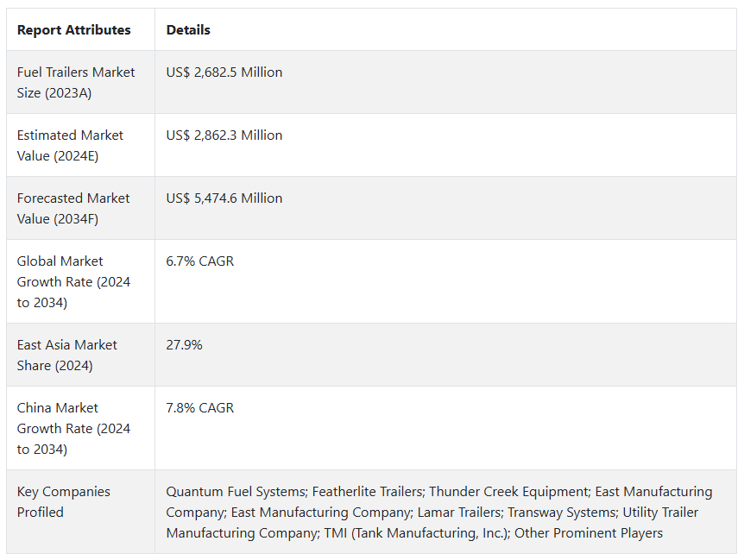Image resolution: width=744 pixels, height=560 pixels.
Task: Click the 7.8% CAGR value
Action: [x=200, y=408]
